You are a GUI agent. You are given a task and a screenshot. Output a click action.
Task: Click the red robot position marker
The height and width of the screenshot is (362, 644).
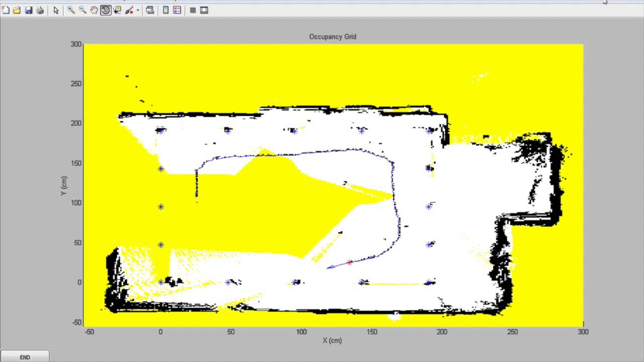click(350, 262)
